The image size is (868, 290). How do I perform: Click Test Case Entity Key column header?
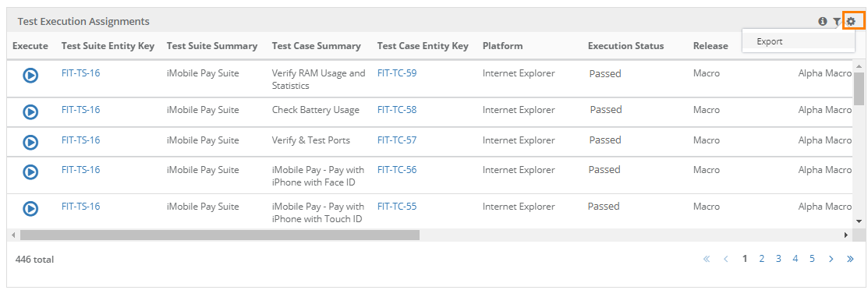[423, 46]
